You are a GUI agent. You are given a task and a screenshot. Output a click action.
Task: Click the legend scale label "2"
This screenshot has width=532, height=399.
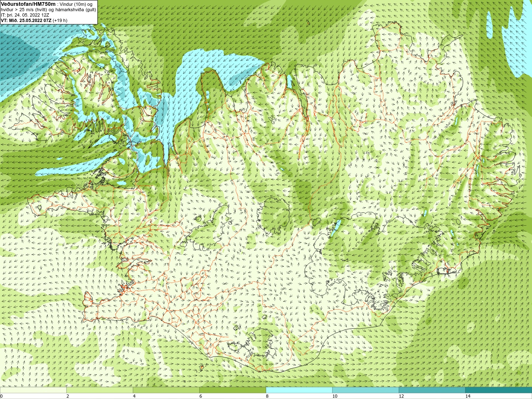pos(68,396)
